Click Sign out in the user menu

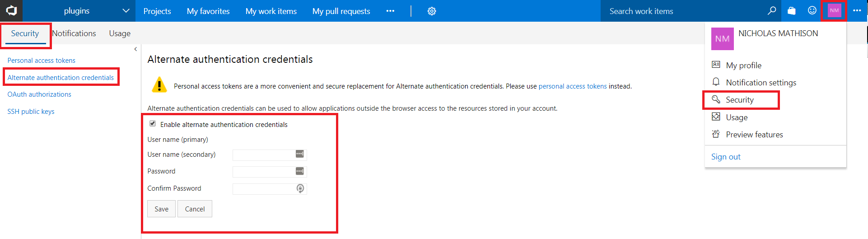726,157
